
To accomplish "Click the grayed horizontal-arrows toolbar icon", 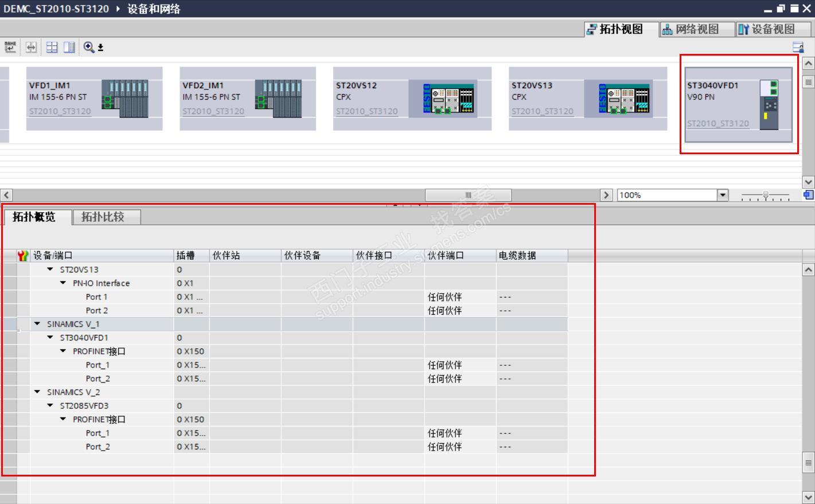I will point(31,47).
